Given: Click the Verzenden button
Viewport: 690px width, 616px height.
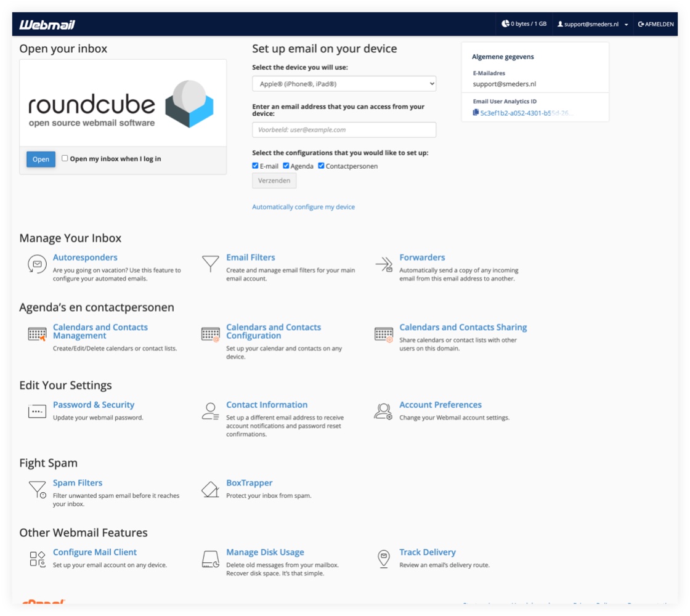Looking at the screenshot, I should (x=274, y=180).
